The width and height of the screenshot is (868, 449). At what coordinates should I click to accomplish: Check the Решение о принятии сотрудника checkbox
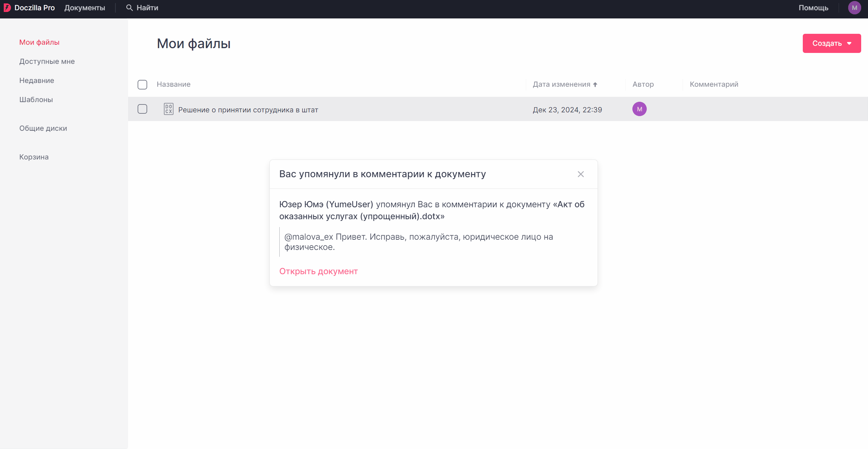point(142,109)
